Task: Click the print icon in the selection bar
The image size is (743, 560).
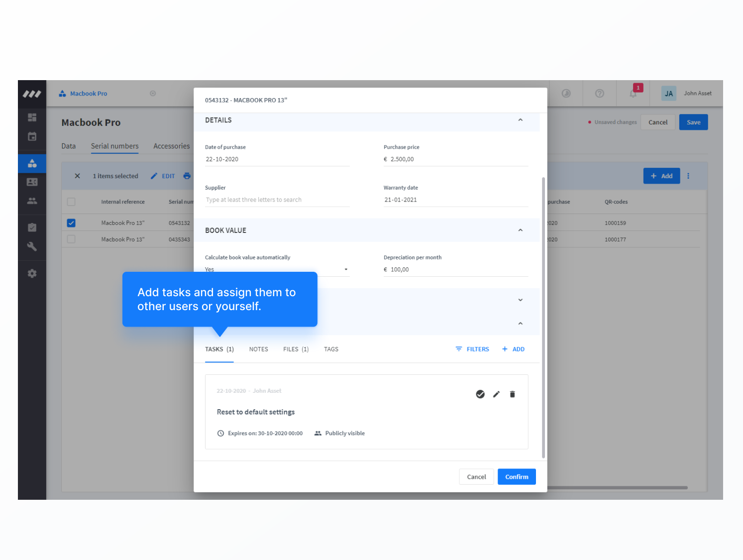Action: (x=187, y=176)
